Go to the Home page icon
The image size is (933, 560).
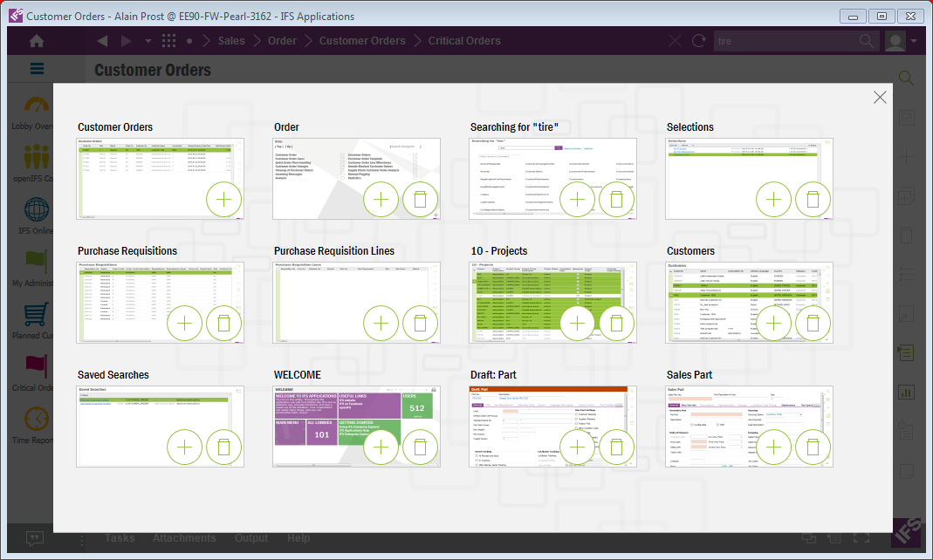37,41
